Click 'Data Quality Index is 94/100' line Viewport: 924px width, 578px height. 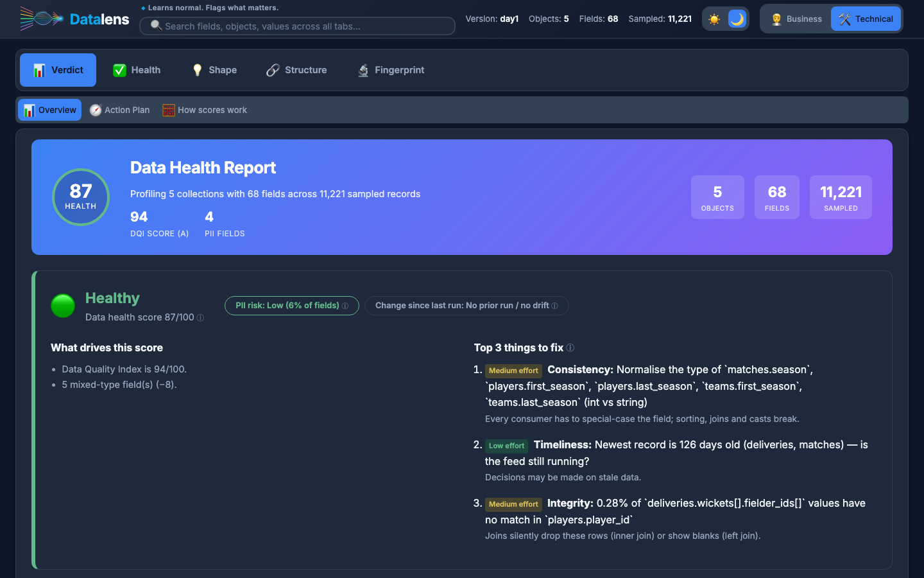(x=124, y=369)
